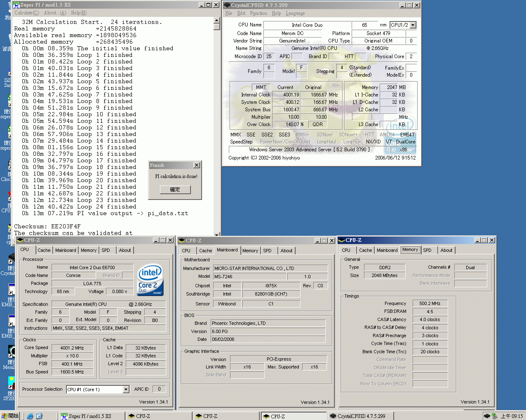Click the network icon in the system tray
This screenshot has width=526, height=420.
[494, 416]
